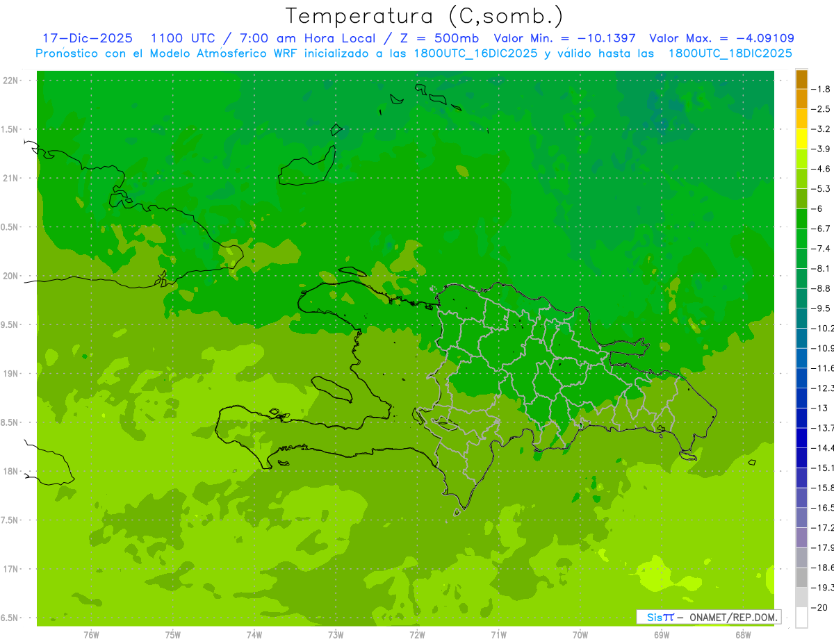This screenshot has width=834, height=644.
Task: Click the 'Temperatura (C,somb.)' chart title
Action: click(x=425, y=16)
